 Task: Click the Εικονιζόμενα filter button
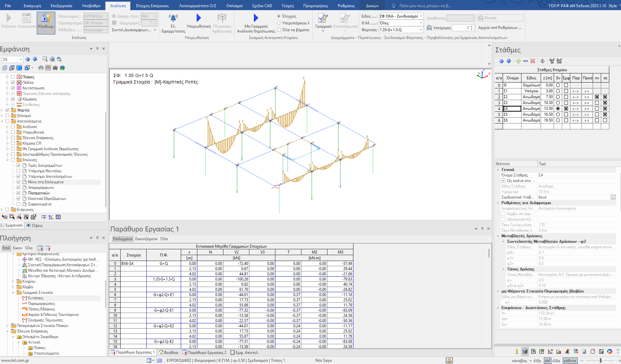tap(146, 239)
